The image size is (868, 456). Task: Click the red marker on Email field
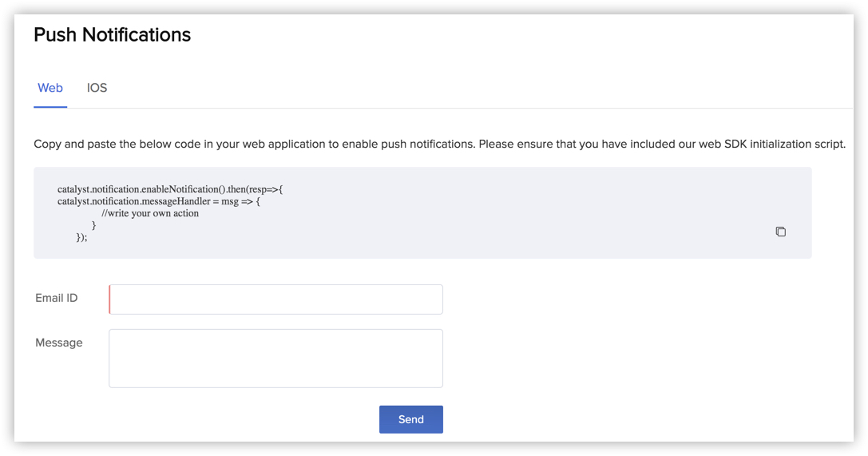coord(109,299)
